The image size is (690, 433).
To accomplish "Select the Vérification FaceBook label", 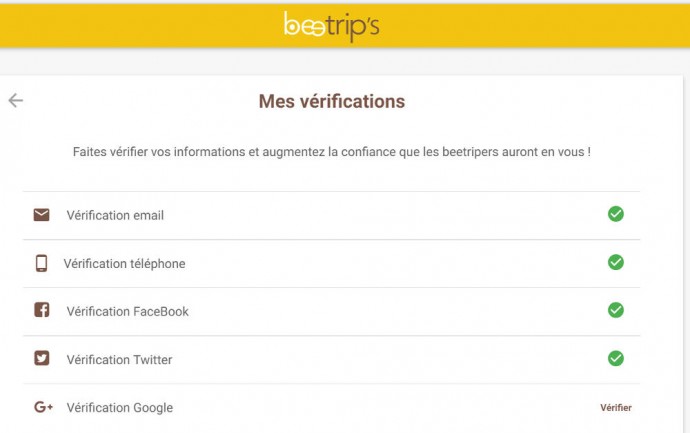I will tap(127, 311).
